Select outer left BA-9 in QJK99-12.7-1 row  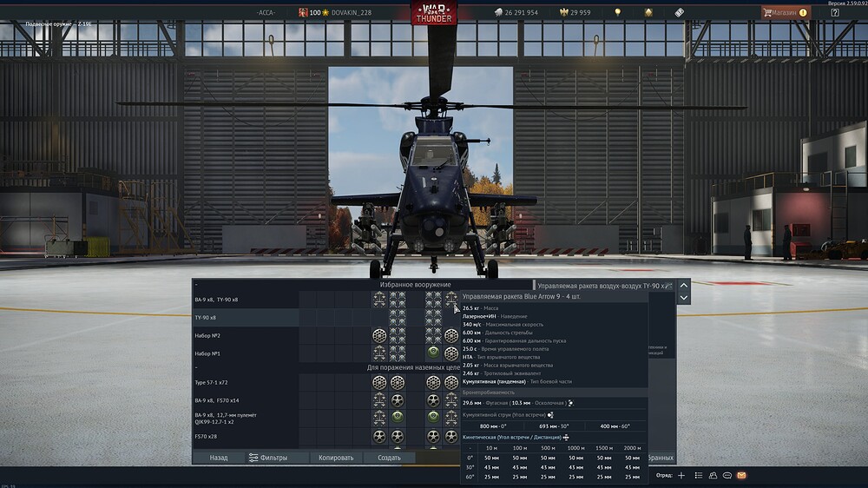pos(379,418)
